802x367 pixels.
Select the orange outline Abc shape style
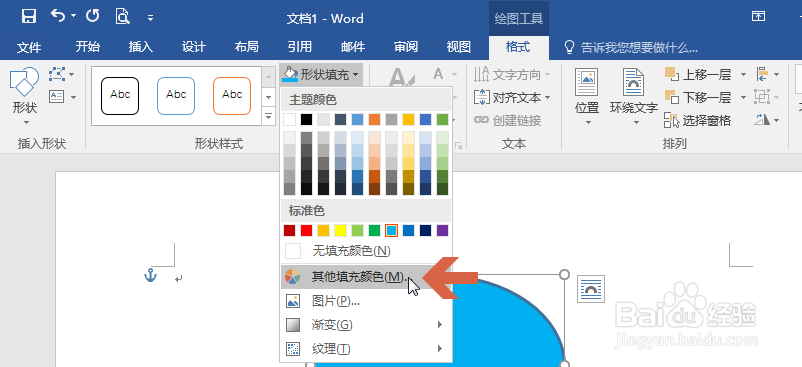point(232,96)
